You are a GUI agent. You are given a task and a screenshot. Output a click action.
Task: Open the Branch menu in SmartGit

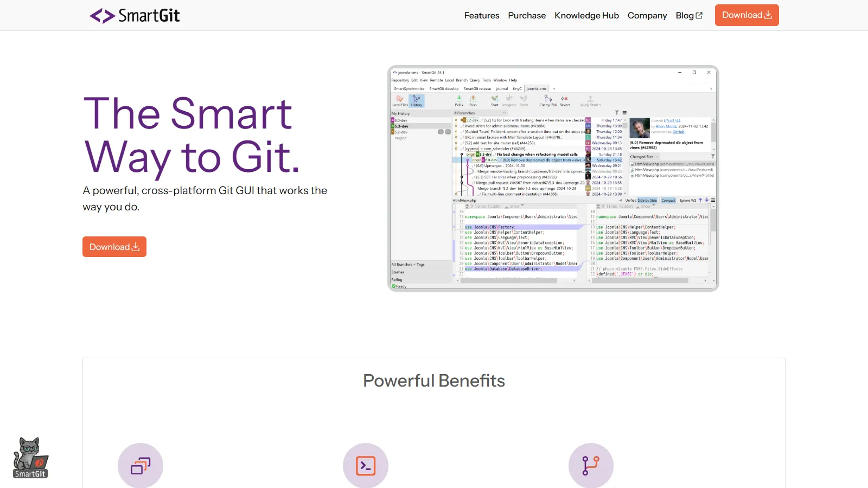coord(462,80)
